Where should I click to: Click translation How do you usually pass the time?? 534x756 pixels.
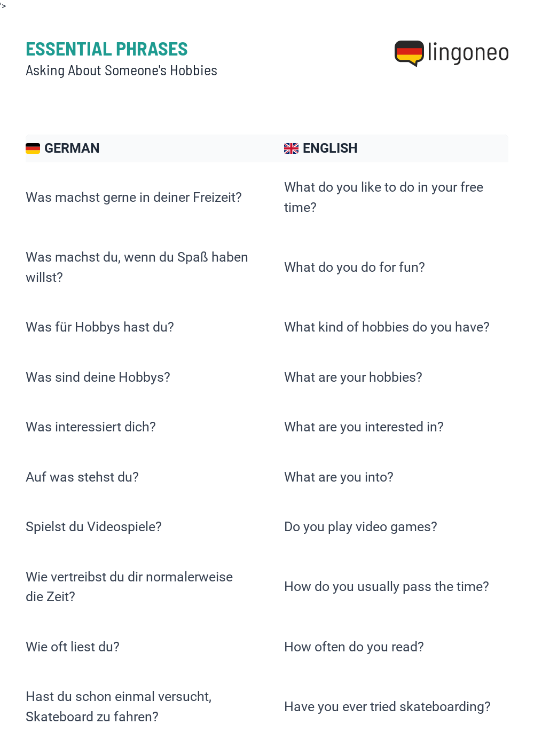point(387,587)
